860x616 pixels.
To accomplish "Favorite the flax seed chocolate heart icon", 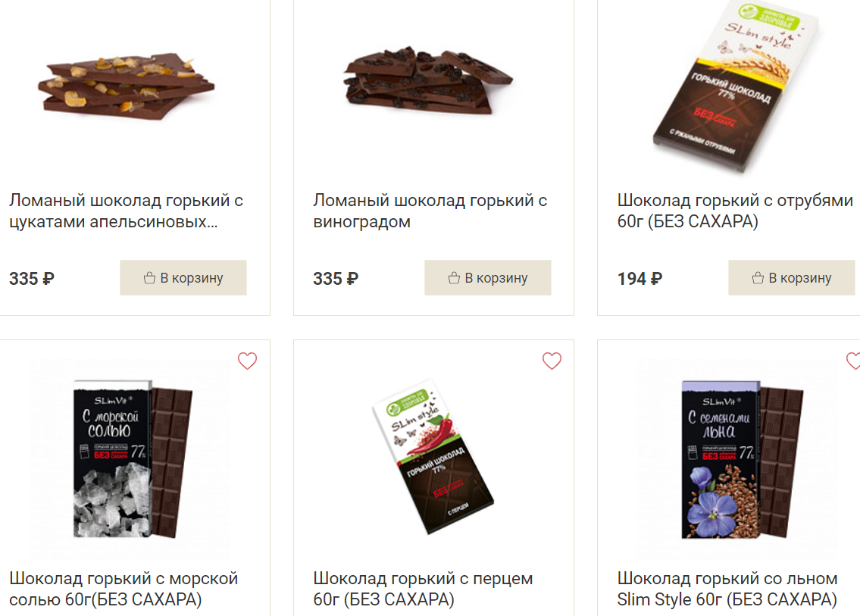I will point(853,361).
